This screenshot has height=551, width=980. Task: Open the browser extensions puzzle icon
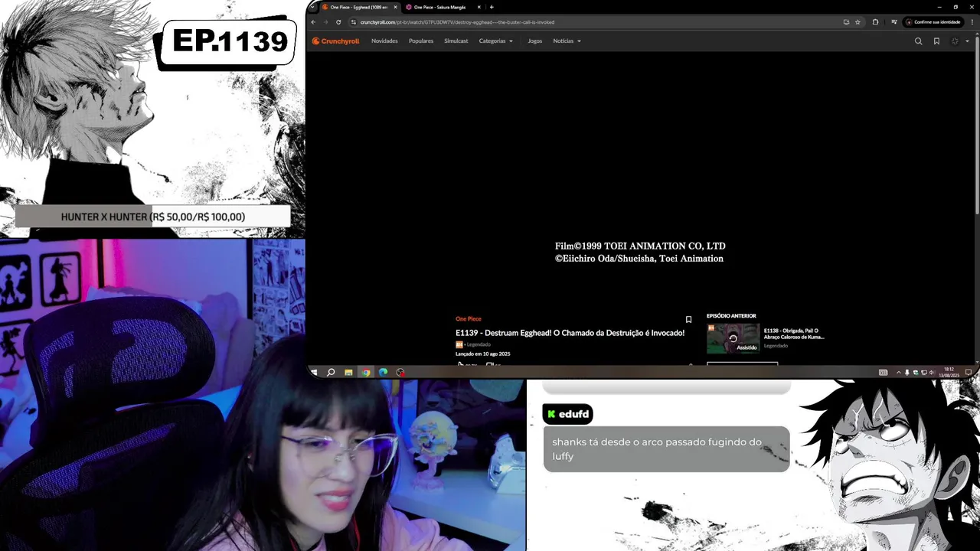point(875,22)
